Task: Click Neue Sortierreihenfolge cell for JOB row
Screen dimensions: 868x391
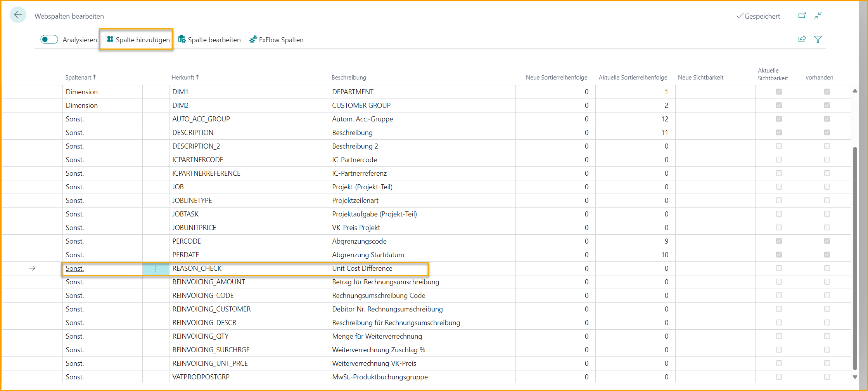Action: click(x=555, y=187)
